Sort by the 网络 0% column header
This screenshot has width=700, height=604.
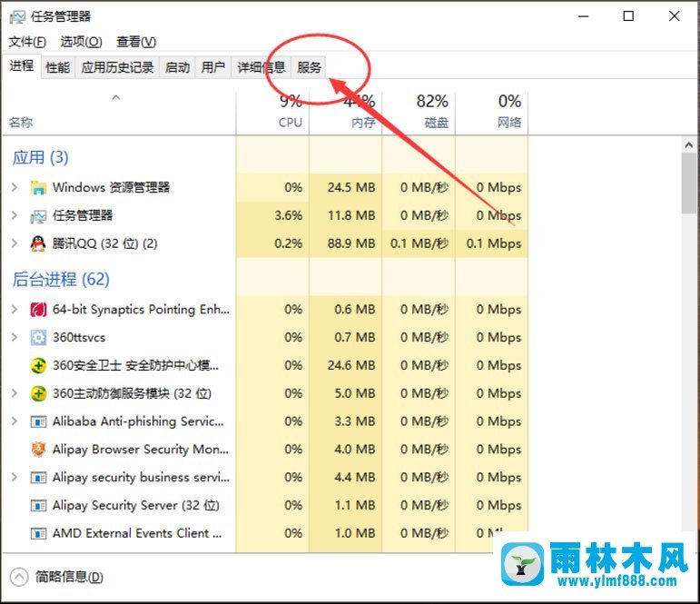click(x=491, y=114)
